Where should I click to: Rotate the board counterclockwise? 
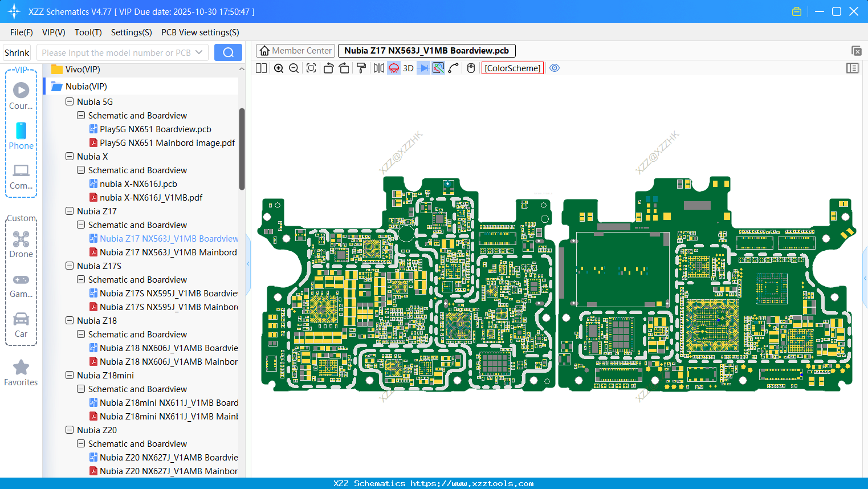328,68
